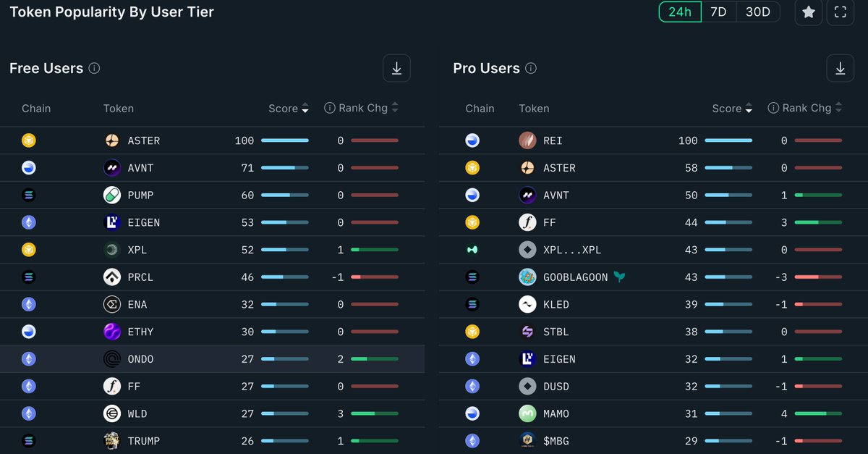
Task: Click Rank Chg info icon in Free Users
Action: 330,108
